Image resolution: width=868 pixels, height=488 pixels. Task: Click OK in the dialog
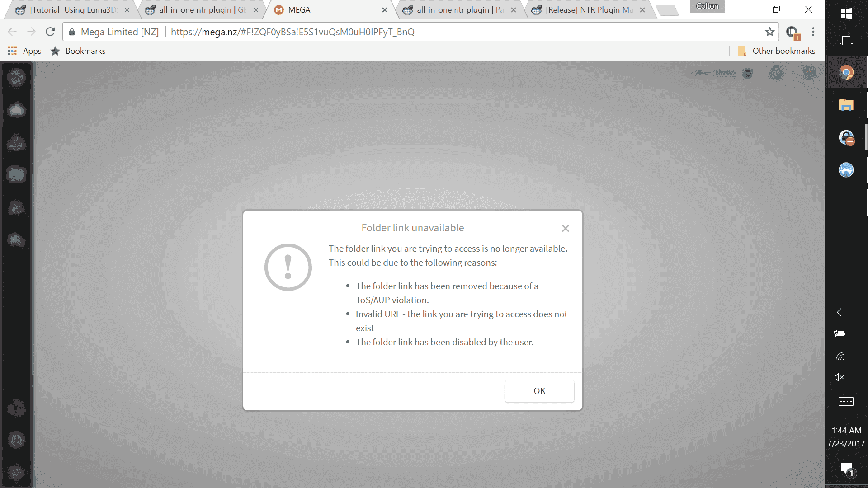[x=539, y=391]
